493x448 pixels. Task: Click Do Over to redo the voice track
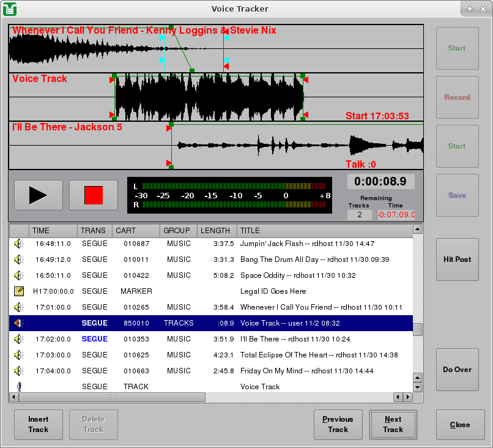tap(457, 370)
